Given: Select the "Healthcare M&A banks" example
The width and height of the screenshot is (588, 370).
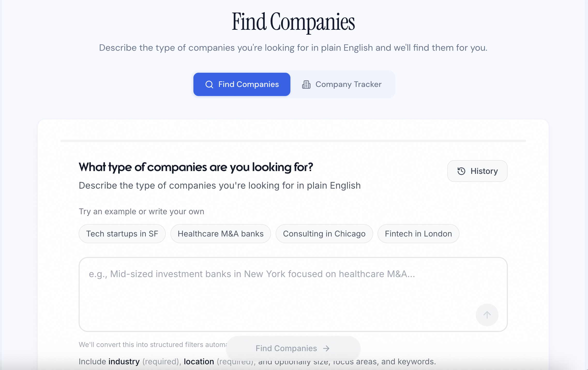Looking at the screenshot, I should click(220, 234).
